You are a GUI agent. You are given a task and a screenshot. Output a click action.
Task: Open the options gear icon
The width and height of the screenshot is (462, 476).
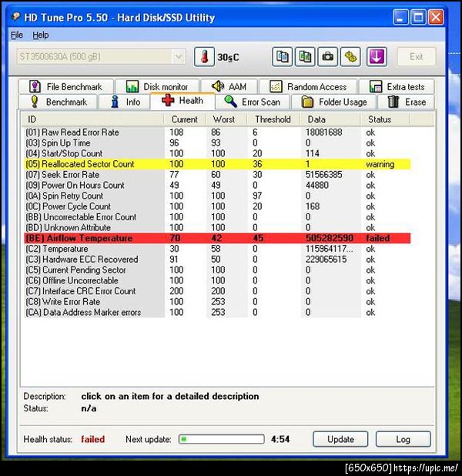pos(350,57)
